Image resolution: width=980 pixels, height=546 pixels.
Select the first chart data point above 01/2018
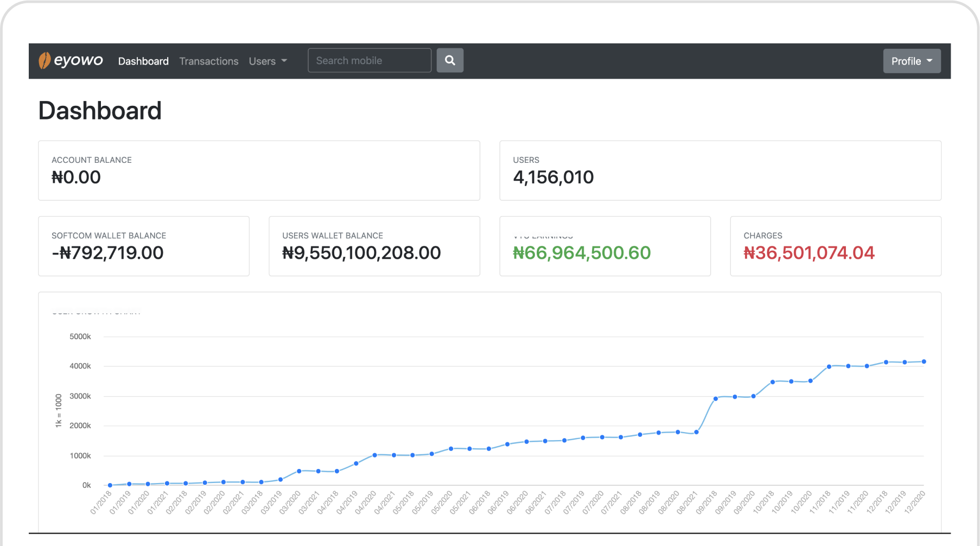110,485
